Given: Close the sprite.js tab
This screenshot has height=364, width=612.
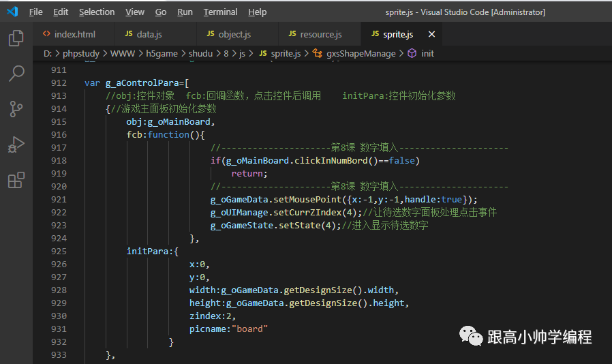Looking at the screenshot, I should pos(431,34).
